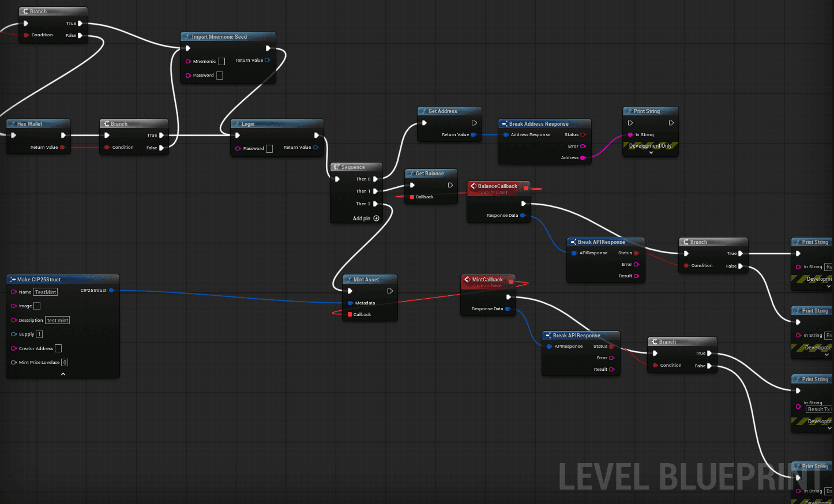This screenshot has width=834, height=504.
Task: Click the Add pin plus icon on Sequence
Action: 377,219
